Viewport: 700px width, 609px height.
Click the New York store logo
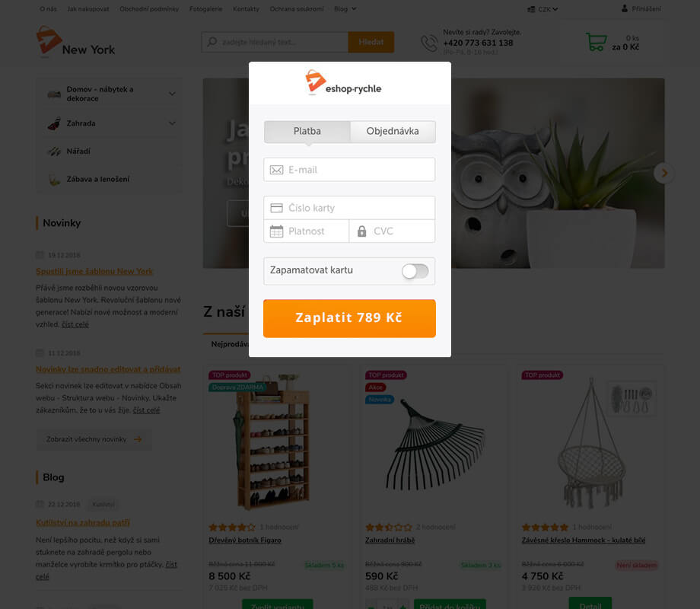coord(75,42)
